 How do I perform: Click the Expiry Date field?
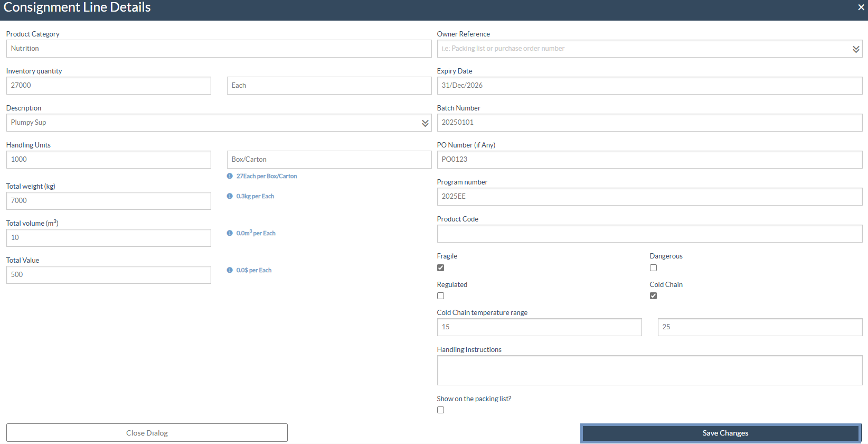pyautogui.click(x=649, y=86)
